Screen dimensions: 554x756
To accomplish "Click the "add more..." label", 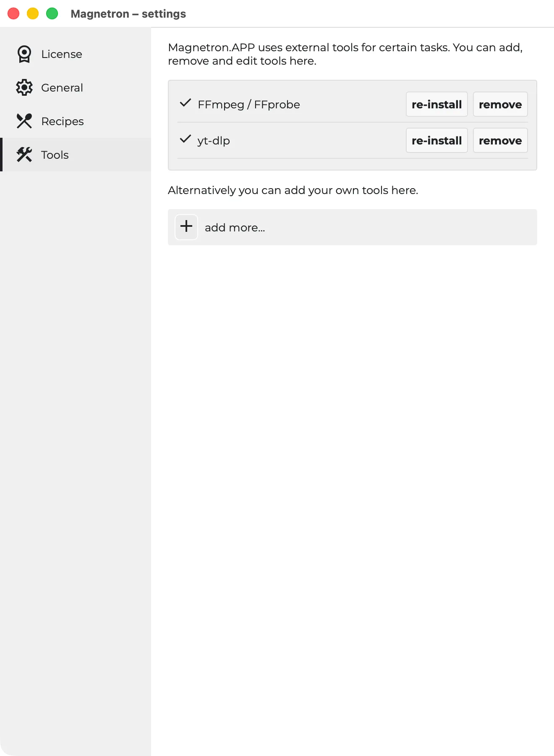I will [235, 228].
